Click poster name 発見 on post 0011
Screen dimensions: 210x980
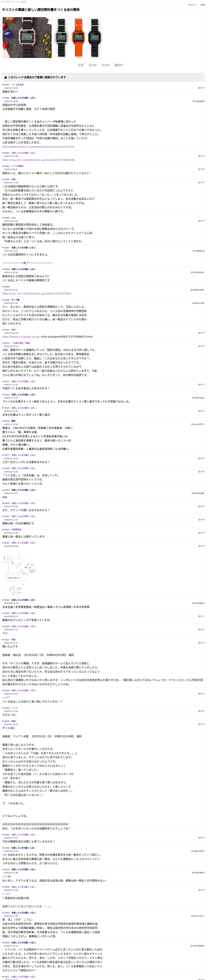pyautogui.click(x=13, y=330)
